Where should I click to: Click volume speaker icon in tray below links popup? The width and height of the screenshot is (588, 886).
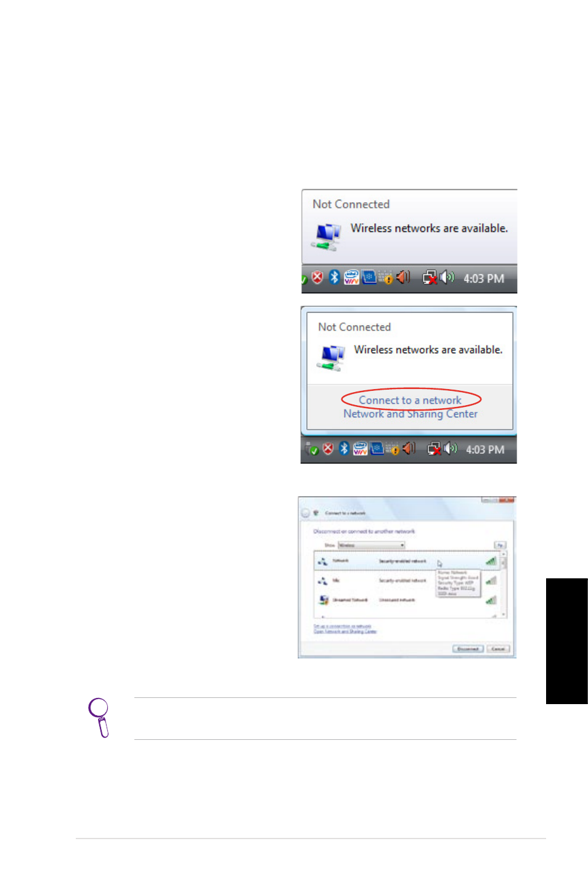[451, 448]
